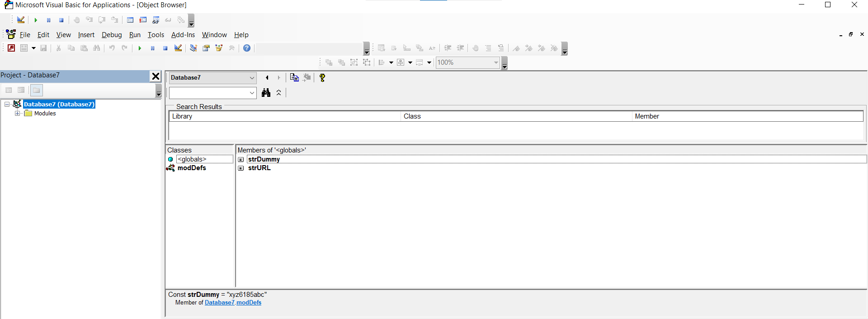
Task: Select modDefs in the Classes list
Action: pyautogui.click(x=192, y=168)
